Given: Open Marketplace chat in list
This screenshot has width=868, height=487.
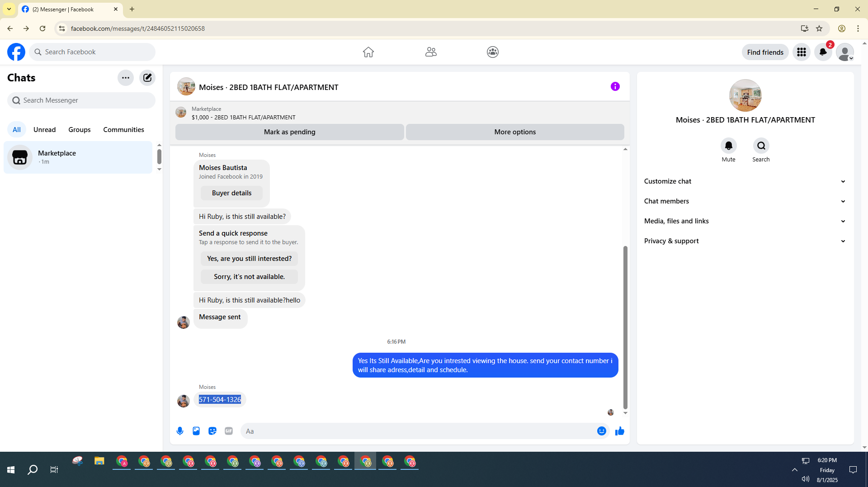Looking at the screenshot, I should tap(78, 157).
